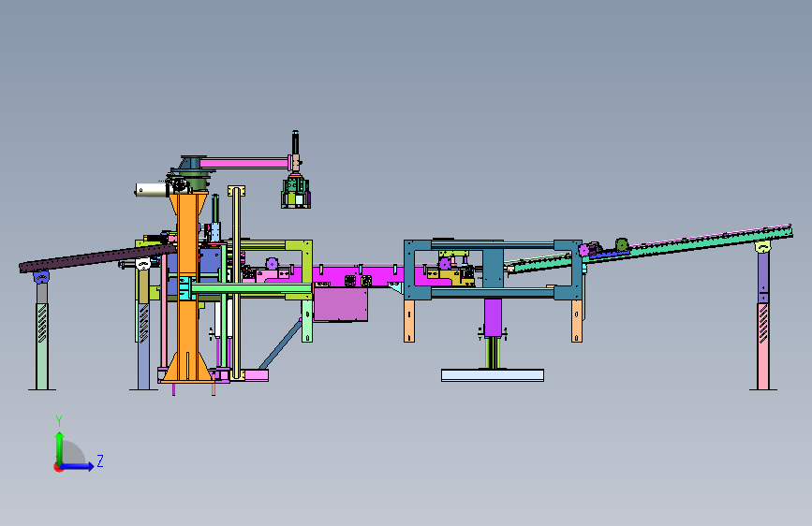Select the dark inclined conveyor on the left

tap(98, 257)
